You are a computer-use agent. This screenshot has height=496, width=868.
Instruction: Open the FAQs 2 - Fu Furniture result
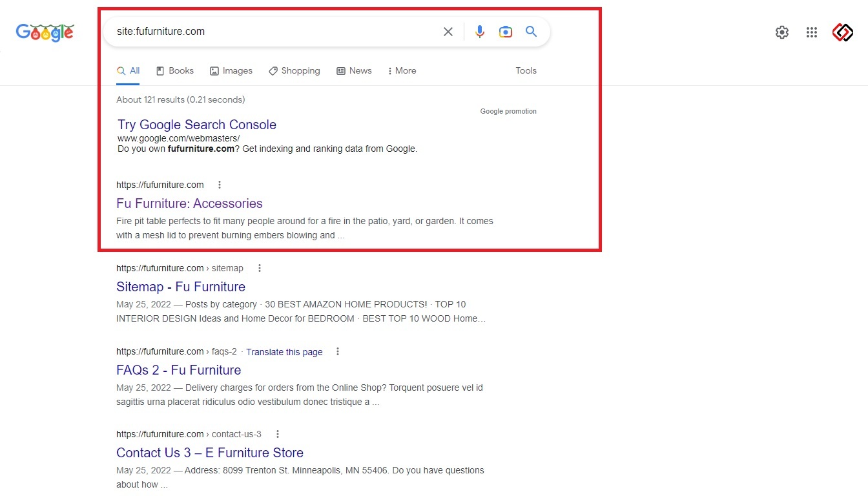(179, 370)
